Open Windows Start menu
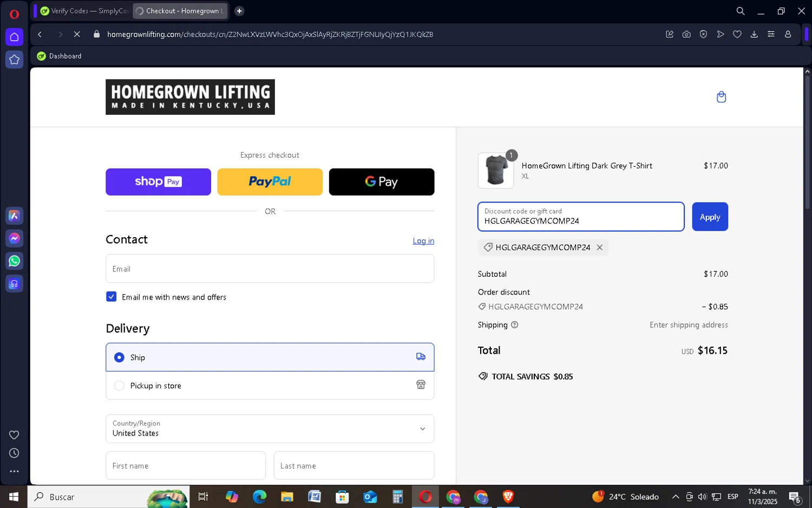Screen dimensions: 812x508 point(14,497)
